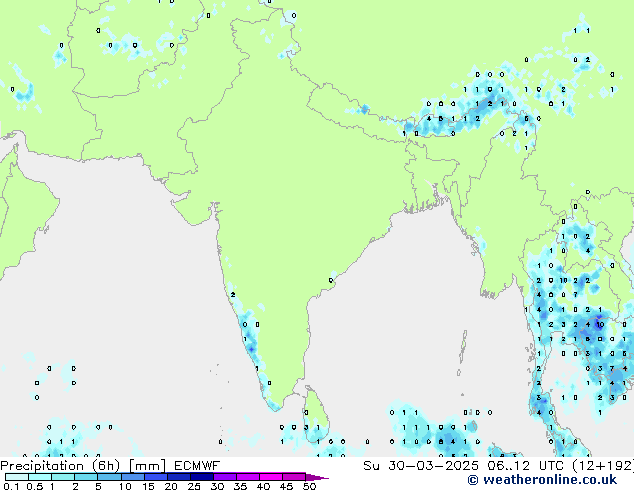Image resolution: width=634 pixels, height=490 pixels.
Task: Click the '06..12 UTC' time text
Action: (x=525, y=466)
